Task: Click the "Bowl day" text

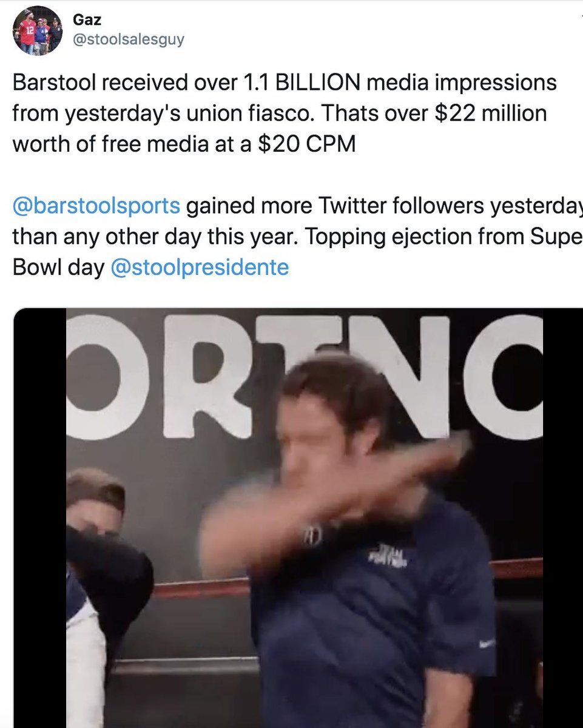Action: click(x=58, y=267)
